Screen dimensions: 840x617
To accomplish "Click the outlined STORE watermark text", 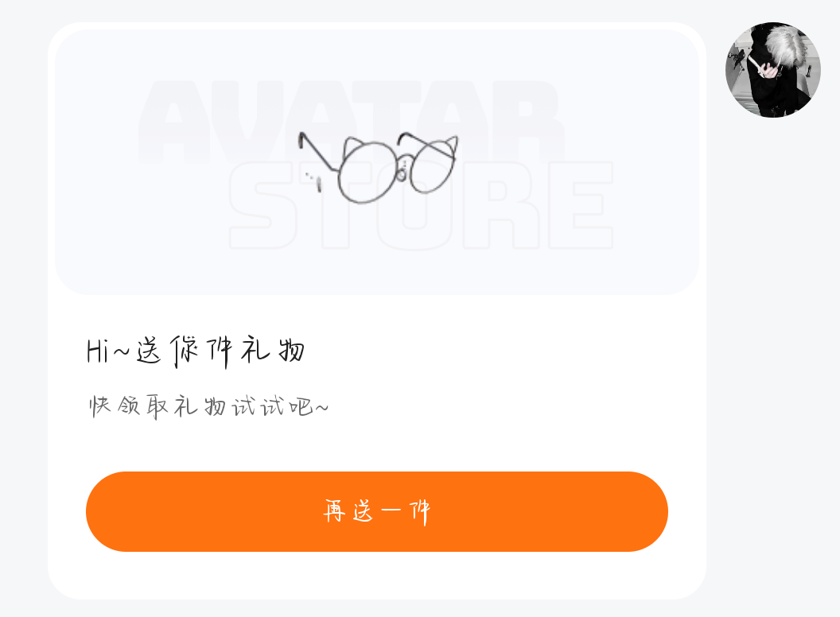I will 421,205.
